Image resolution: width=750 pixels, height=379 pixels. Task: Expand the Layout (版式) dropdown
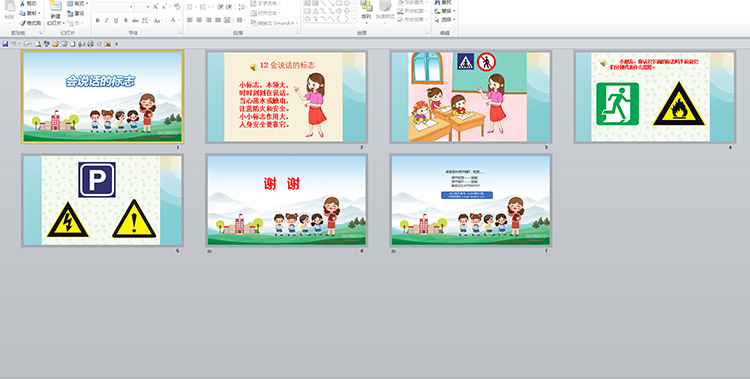point(78,4)
